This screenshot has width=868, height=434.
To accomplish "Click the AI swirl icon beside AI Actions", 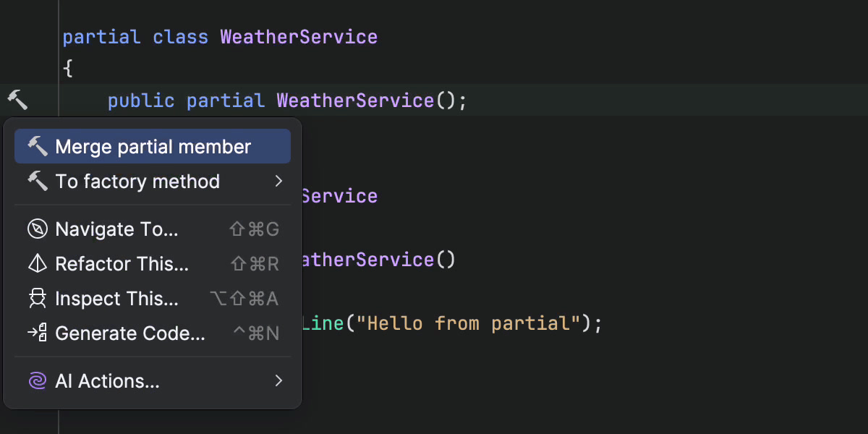I will [x=38, y=380].
